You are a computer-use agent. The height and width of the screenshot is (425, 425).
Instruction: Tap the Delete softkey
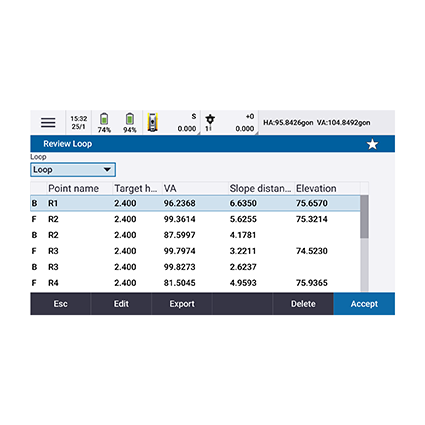pos(303,304)
